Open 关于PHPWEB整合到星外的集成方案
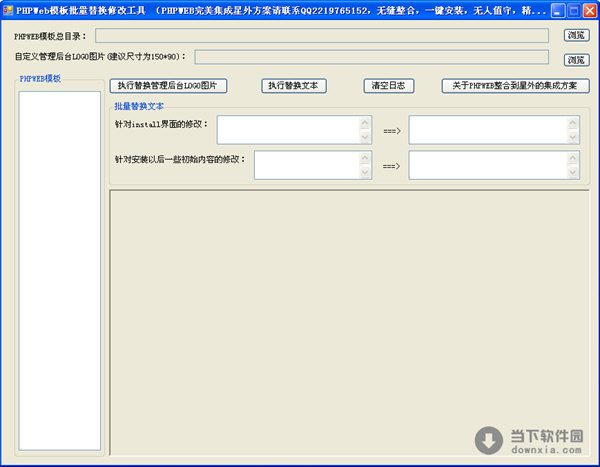600x467 pixels. coord(515,86)
